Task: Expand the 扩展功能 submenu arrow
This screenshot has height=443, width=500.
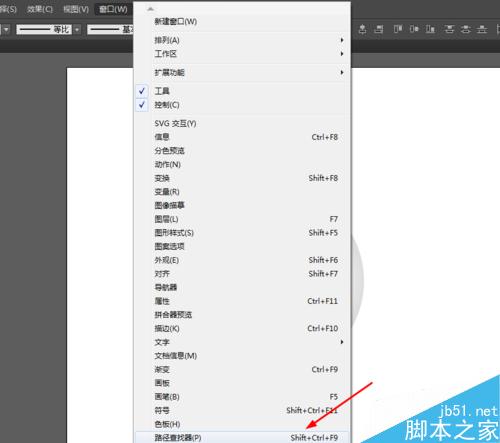Action: [x=342, y=72]
